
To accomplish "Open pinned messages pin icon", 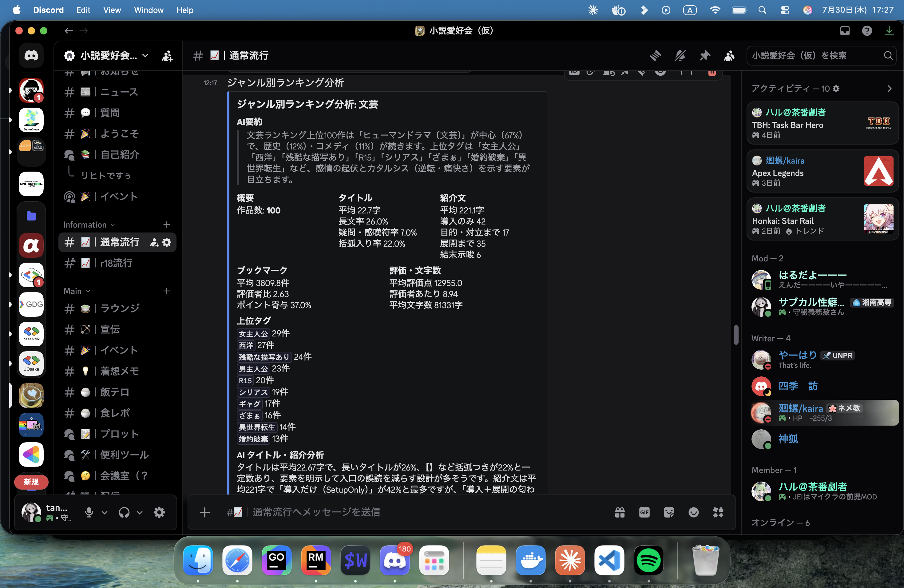I will pos(704,55).
